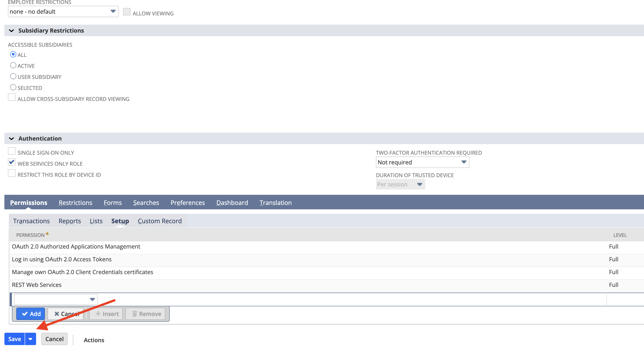Select the USER SUBSIDIARY radio button

[x=13, y=76]
